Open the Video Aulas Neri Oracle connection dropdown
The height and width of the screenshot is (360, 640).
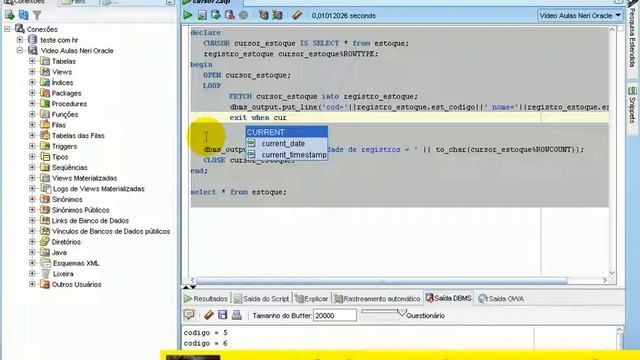580,16
